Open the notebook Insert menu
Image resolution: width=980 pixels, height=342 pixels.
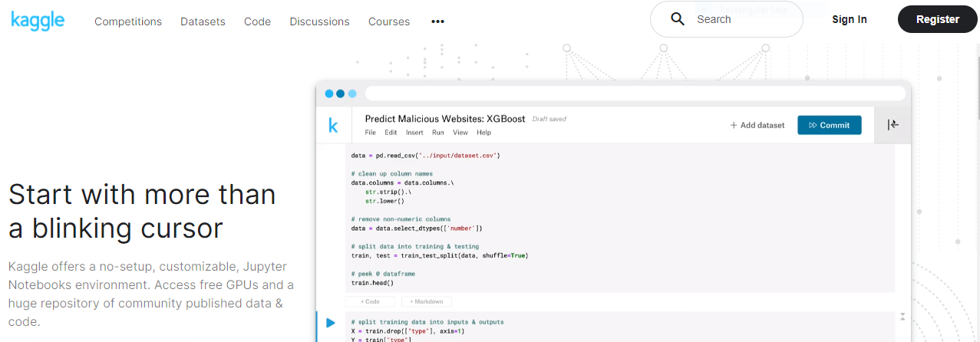[x=414, y=133]
